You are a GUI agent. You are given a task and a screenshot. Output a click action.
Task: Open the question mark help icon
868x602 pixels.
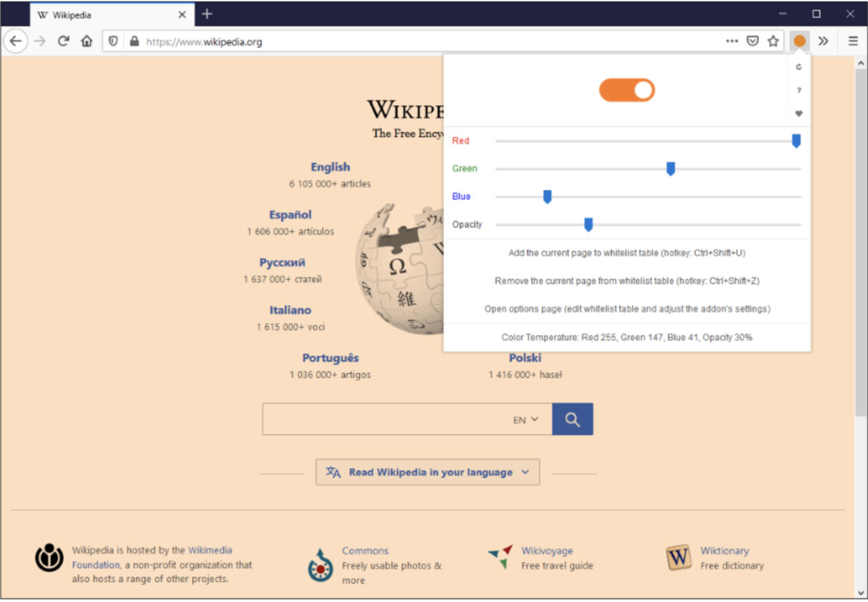[x=799, y=90]
